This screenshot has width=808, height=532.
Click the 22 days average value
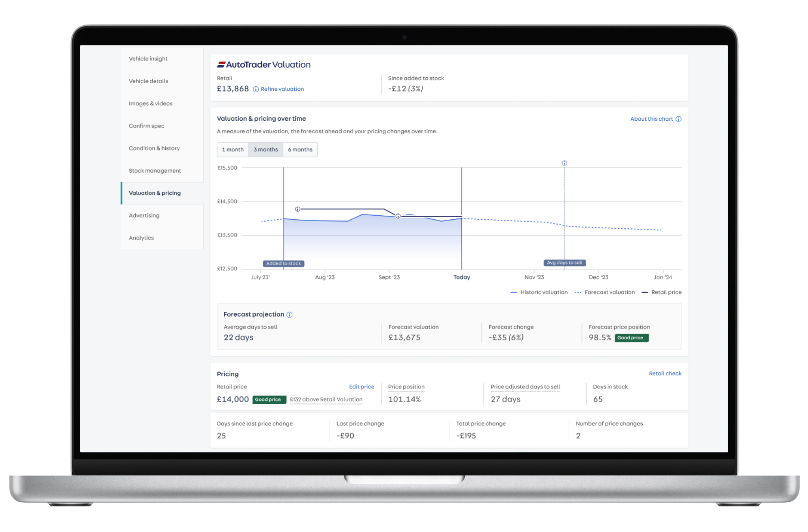238,338
